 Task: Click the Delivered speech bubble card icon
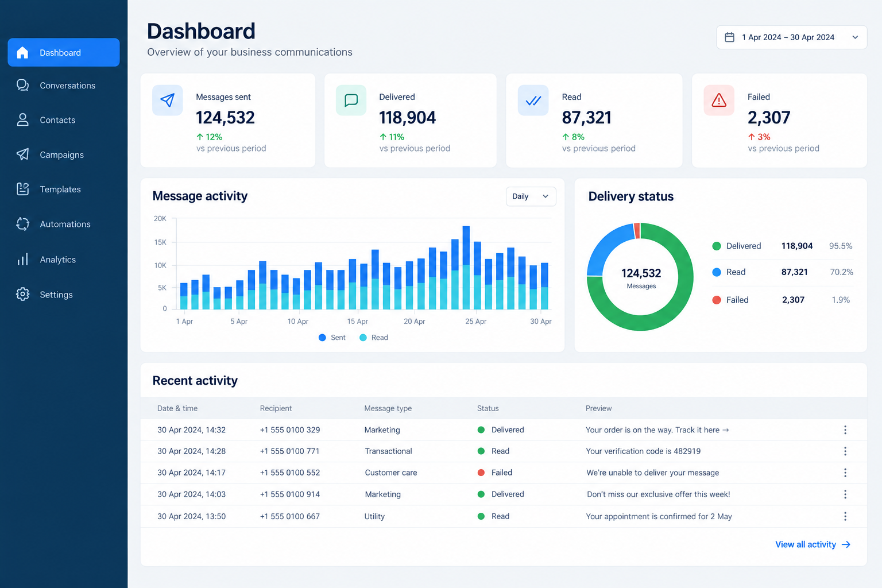[351, 100]
